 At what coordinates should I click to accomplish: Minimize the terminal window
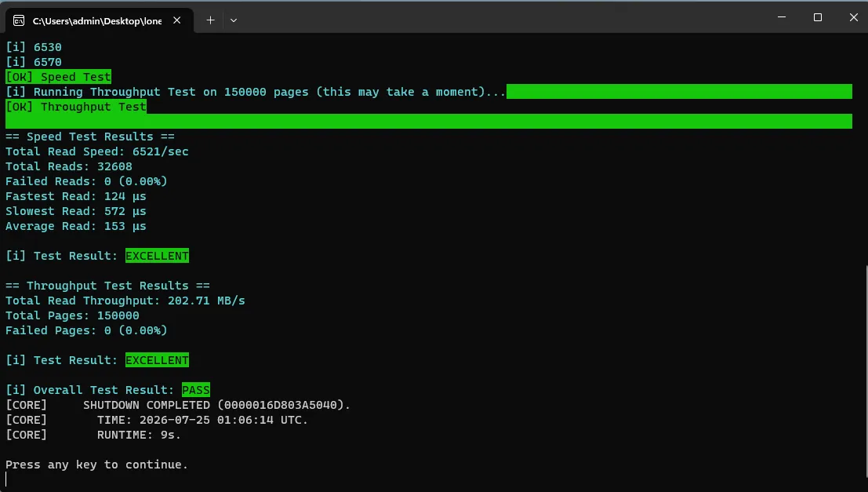(782, 17)
